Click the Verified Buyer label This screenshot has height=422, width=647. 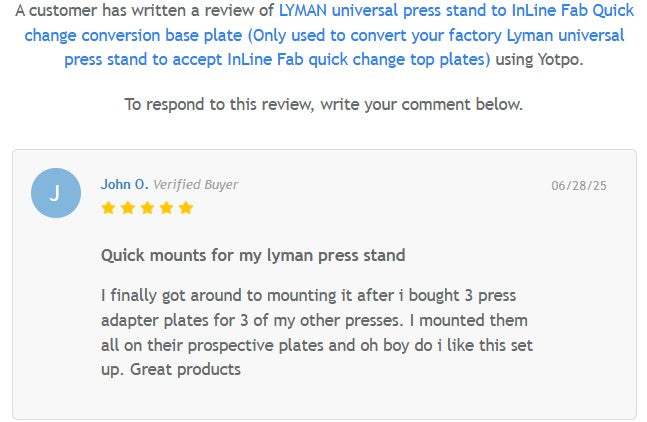(195, 184)
